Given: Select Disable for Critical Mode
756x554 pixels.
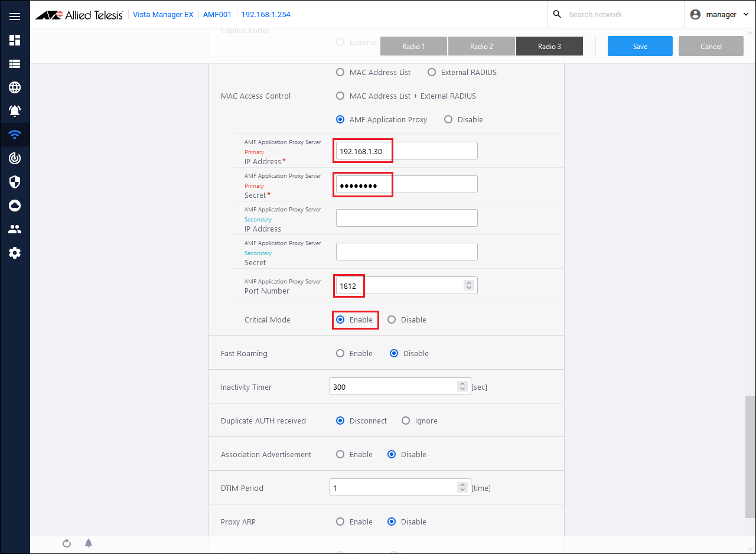Looking at the screenshot, I should [x=392, y=320].
